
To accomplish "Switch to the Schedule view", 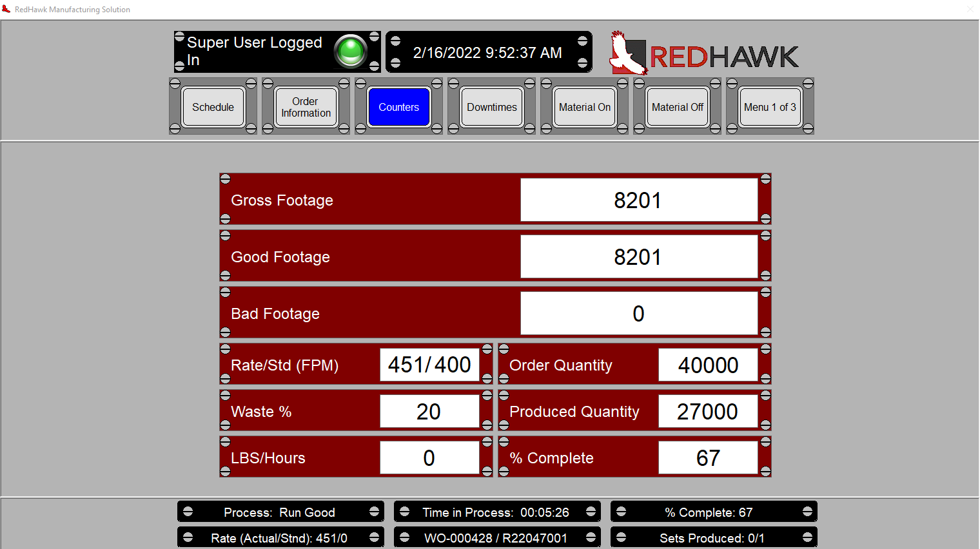I will point(213,107).
